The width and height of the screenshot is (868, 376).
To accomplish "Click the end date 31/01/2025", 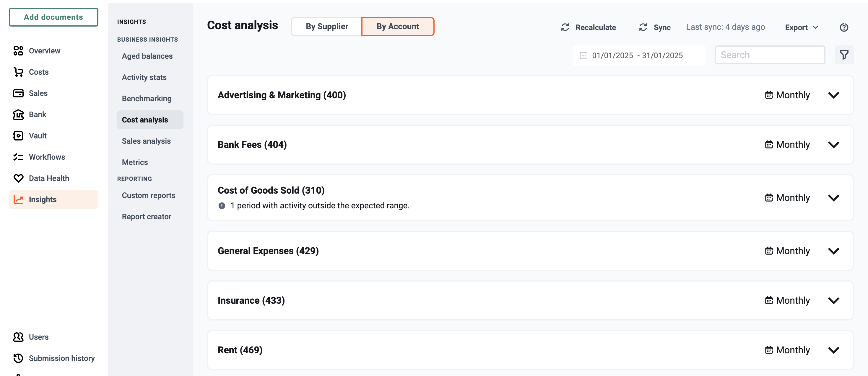I will coord(662,55).
